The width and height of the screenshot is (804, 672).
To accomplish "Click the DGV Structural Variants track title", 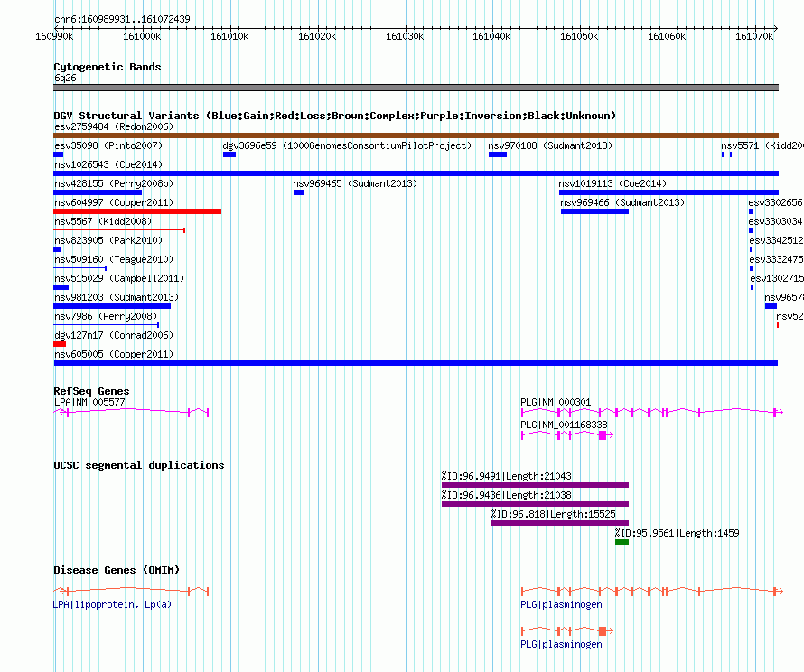I will tap(335, 116).
